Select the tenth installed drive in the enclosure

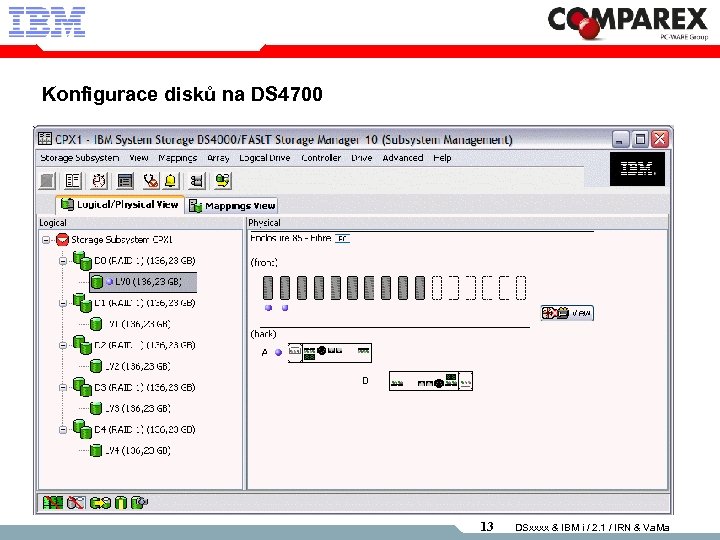click(420, 288)
